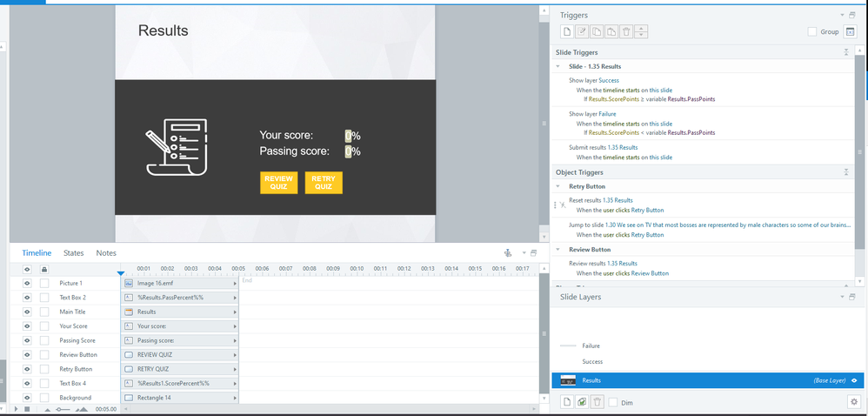Click the edit trigger icon
This screenshot has height=416, width=868.
point(582,32)
